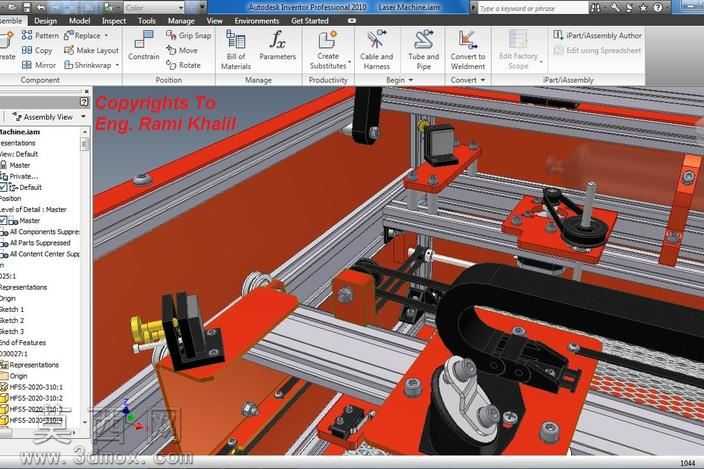Screen dimensions: 704x469
Task: Switch to the Tools tab
Action: coord(147,21)
